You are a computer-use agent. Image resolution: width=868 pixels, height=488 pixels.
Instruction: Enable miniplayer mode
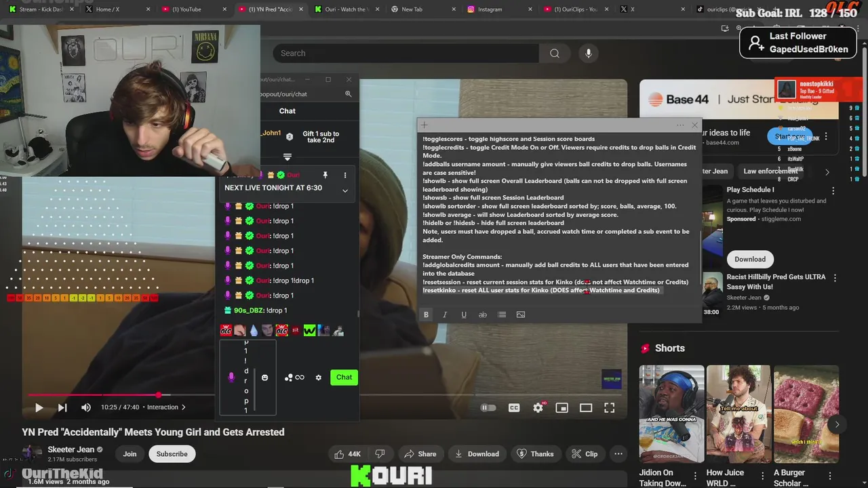pyautogui.click(x=561, y=407)
